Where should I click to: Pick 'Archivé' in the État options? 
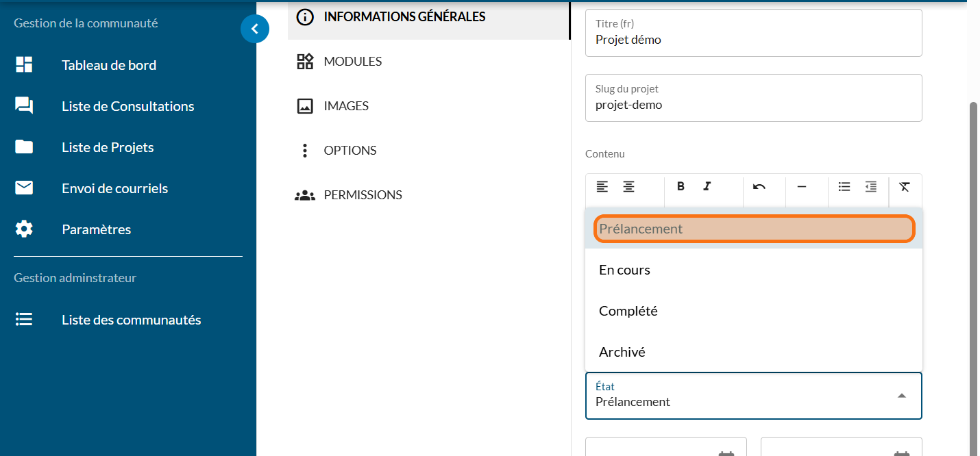click(x=753, y=352)
